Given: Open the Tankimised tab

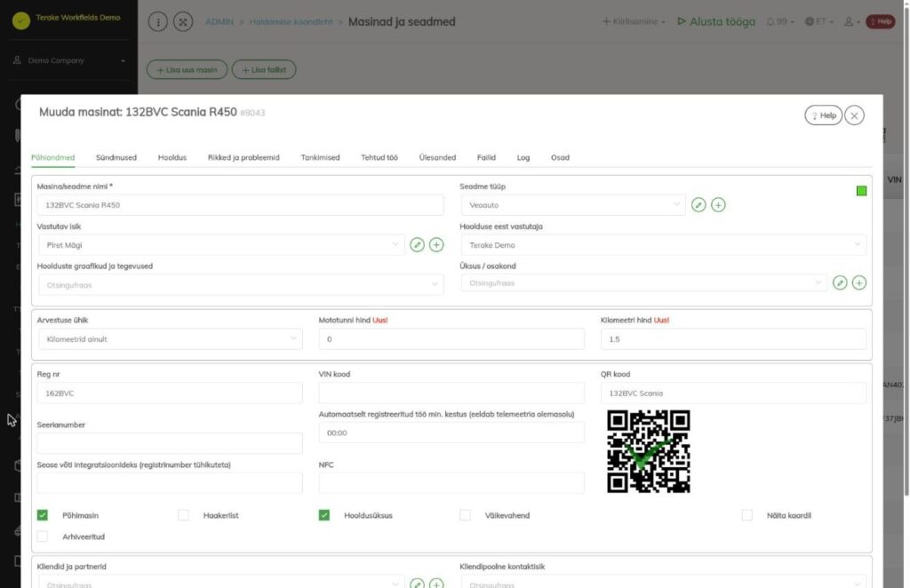Looking at the screenshot, I should point(320,157).
